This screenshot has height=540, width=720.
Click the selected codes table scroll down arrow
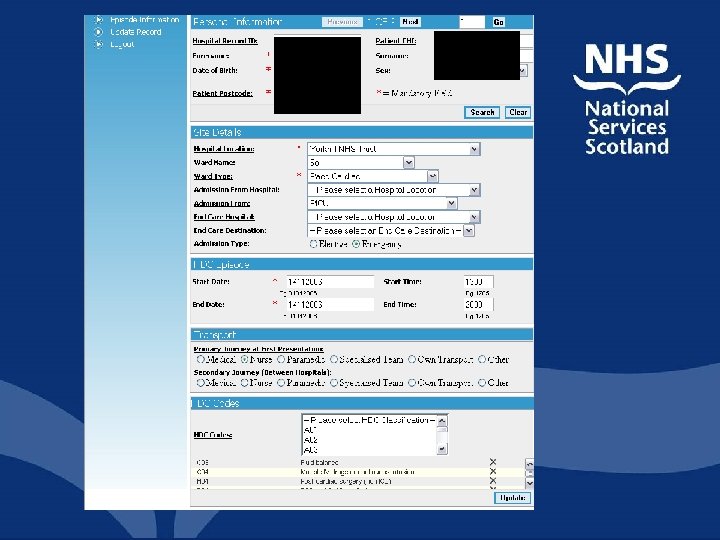[529, 483]
